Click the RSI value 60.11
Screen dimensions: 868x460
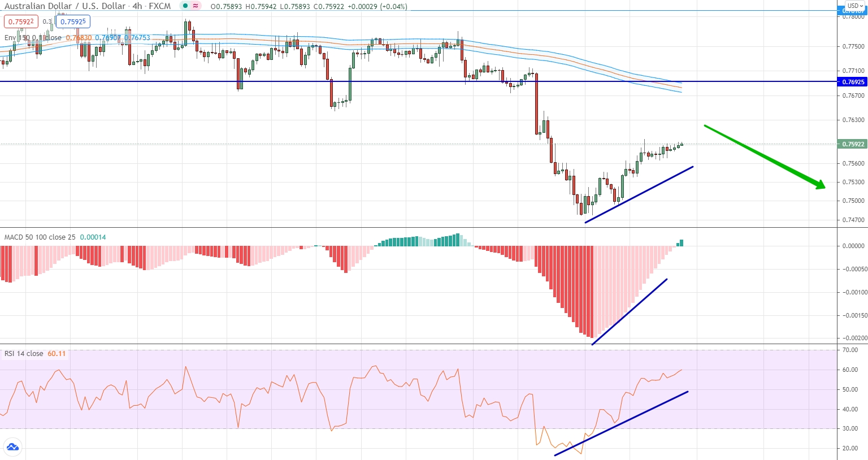tap(57, 354)
